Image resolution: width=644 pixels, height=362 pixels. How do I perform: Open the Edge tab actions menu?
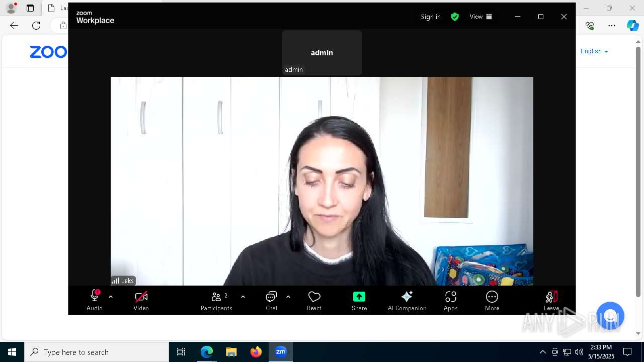(30, 8)
